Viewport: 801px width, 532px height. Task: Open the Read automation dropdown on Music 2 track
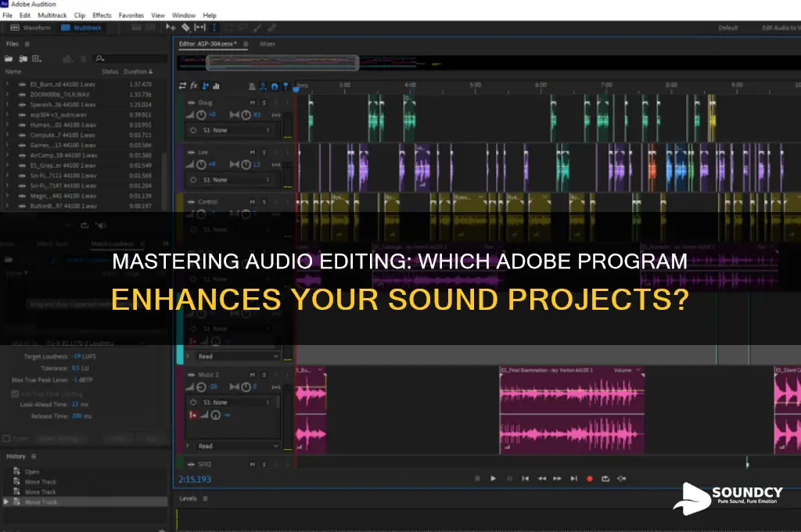[237, 446]
